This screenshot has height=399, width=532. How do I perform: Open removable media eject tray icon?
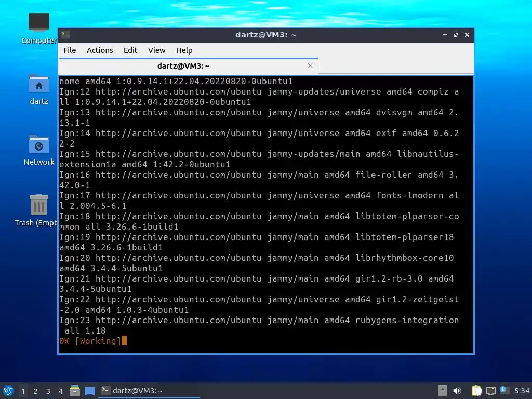(443, 391)
